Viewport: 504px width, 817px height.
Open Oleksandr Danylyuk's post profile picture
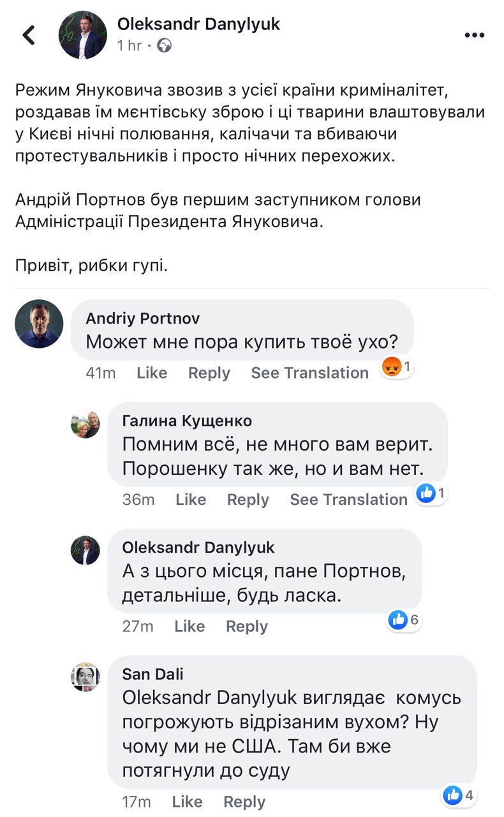(83, 35)
